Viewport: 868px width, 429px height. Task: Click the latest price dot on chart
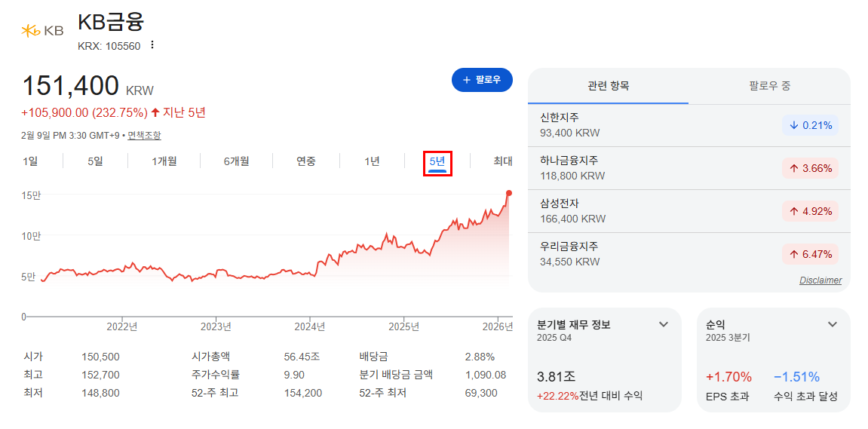click(x=509, y=193)
